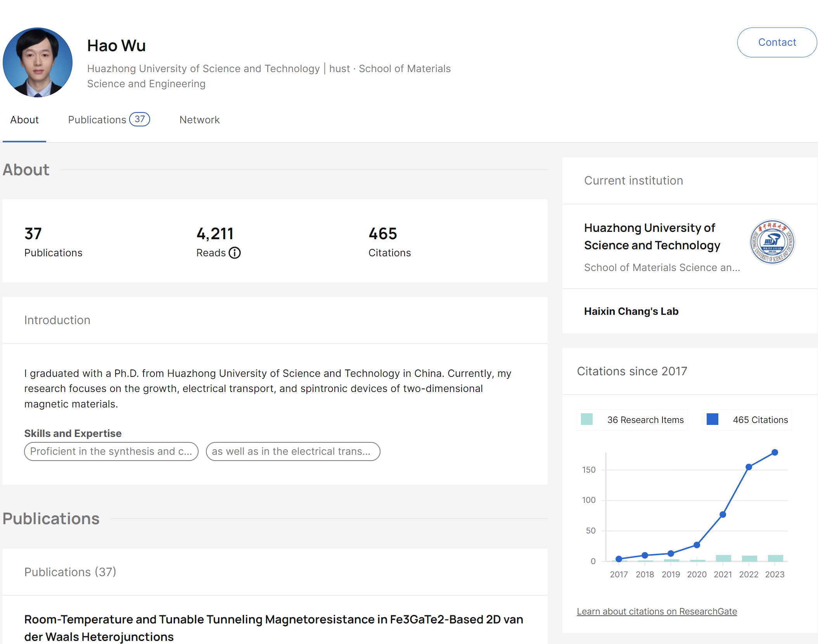Click the Contact button
The image size is (818, 644).
[x=776, y=42]
